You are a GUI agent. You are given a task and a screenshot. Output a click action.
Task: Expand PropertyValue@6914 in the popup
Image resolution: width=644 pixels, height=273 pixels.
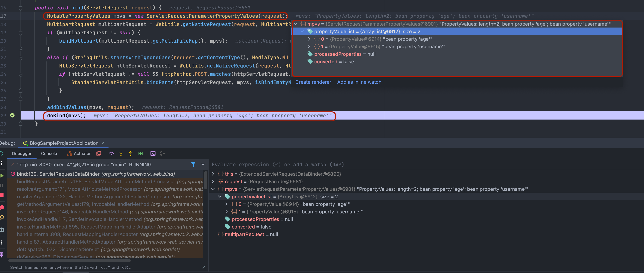pyautogui.click(x=309, y=39)
